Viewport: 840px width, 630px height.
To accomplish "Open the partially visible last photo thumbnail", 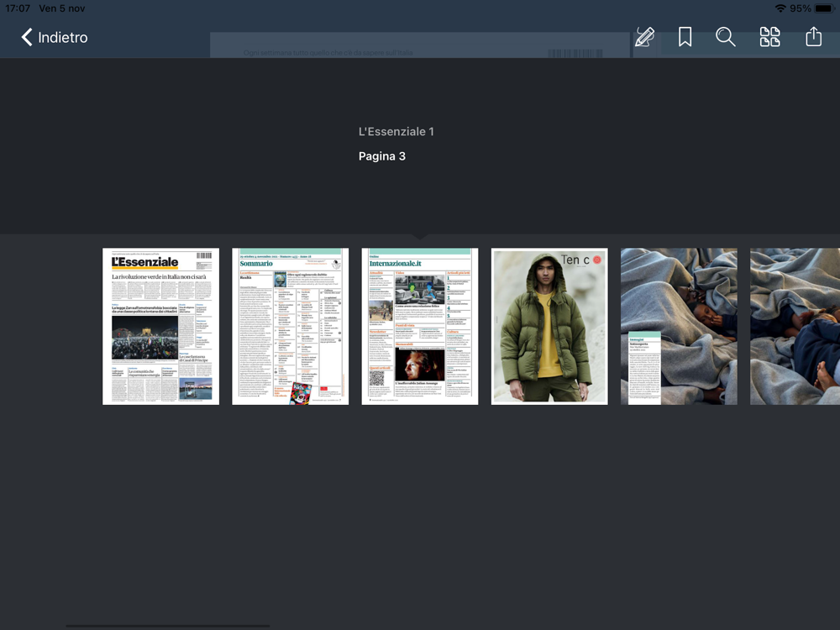I will (x=795, y=326).
